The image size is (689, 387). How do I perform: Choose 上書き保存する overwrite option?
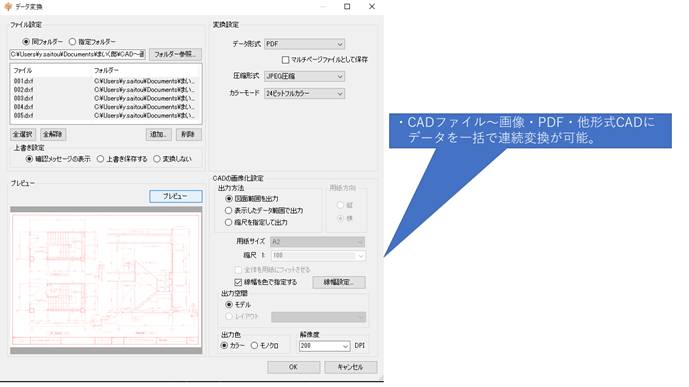100,159
